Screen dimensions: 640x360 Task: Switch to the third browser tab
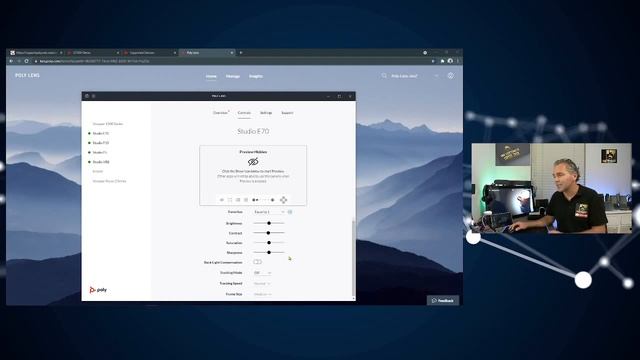(149, 53)
